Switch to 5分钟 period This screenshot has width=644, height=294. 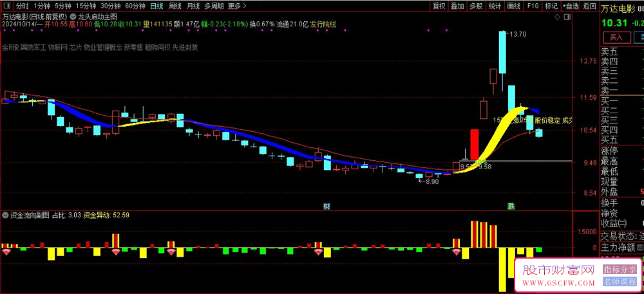(x=63, y=6)
